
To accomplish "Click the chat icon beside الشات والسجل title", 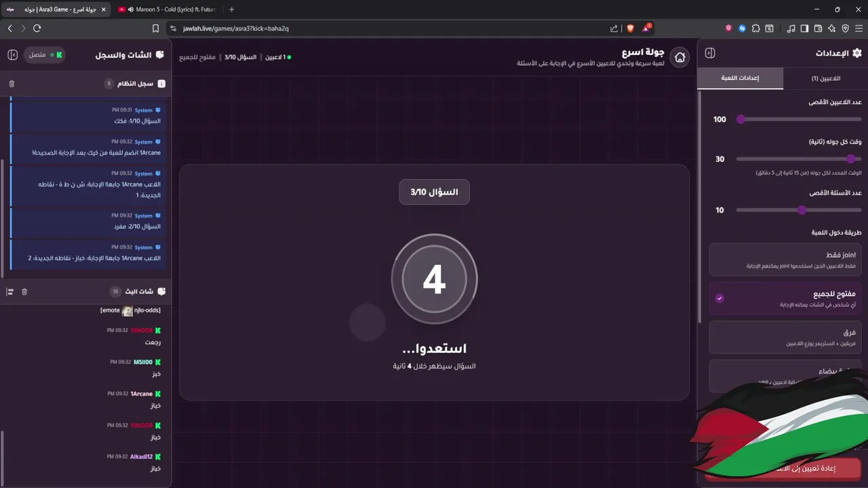I will pos(160,55).
